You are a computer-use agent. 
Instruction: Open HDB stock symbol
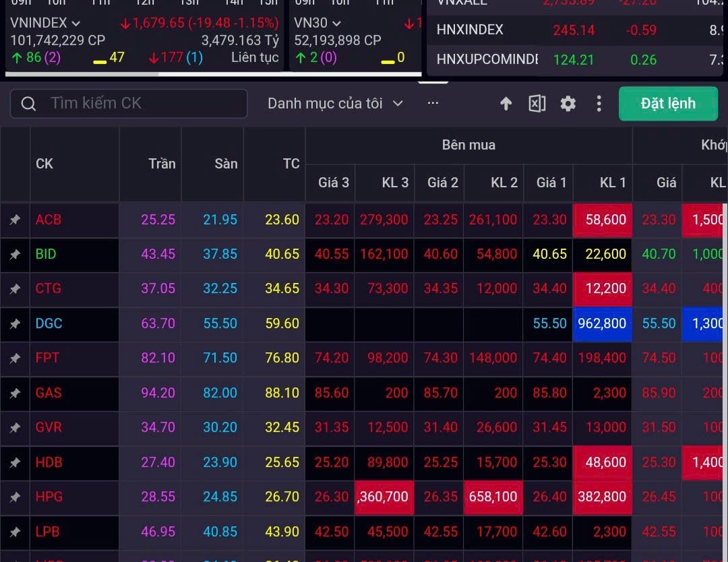click(49, 462)
